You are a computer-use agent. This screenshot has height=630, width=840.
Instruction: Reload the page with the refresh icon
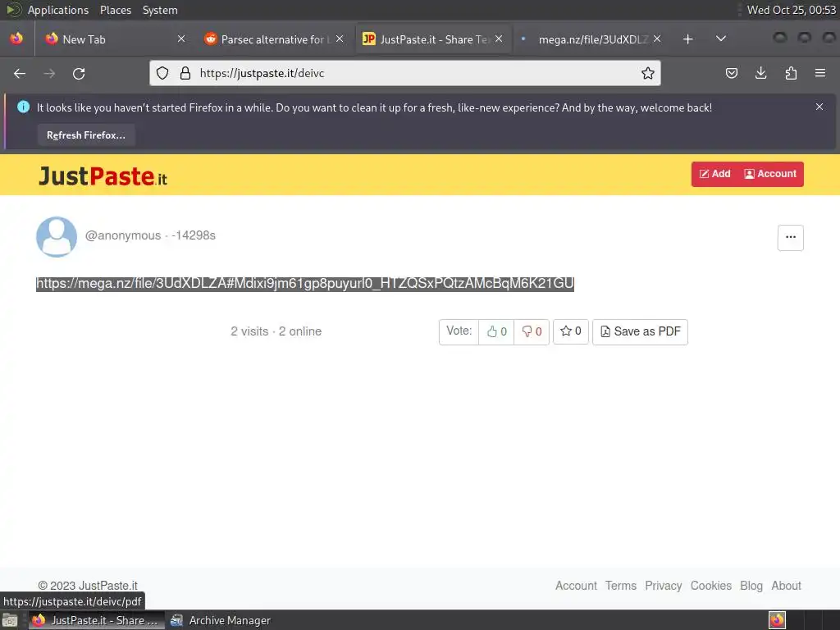(79, 73)
